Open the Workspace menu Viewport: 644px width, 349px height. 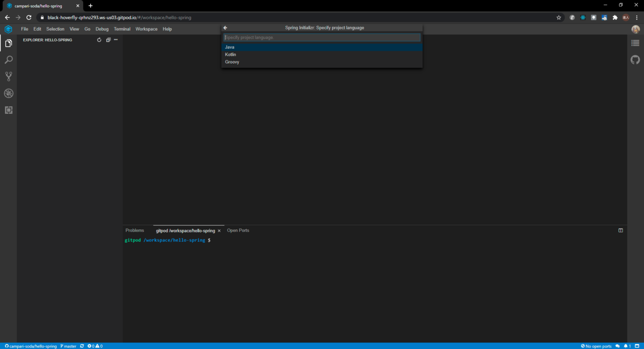pos(147,29)
